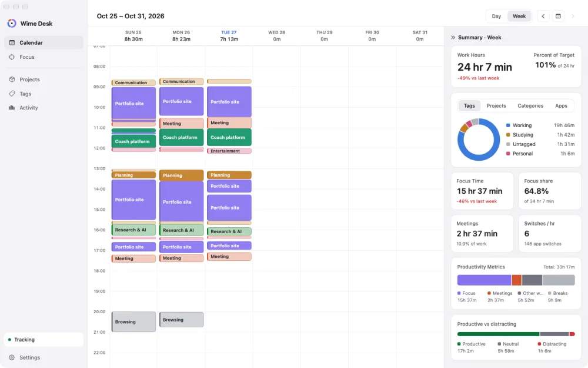
Task: Click the "15 hr 37 min" focus time value
Action: pyautogui.click(x=479, y=191)
